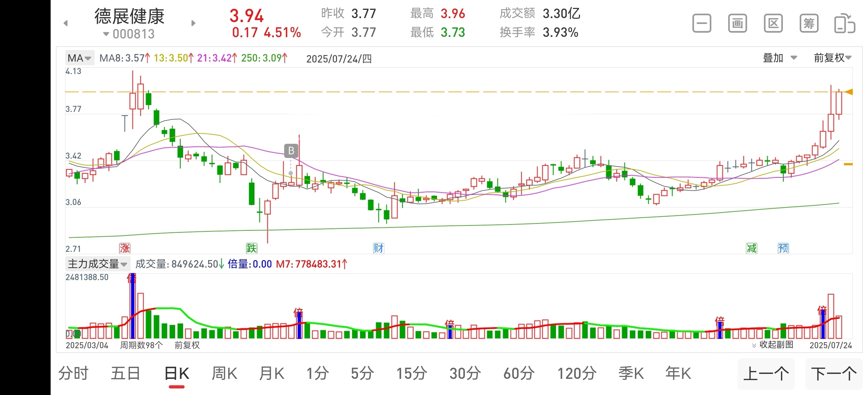Viewport: 868px width, 395px height.
Task: Open the 前复权 adjustment dropdown
Action: coord(832,58)
